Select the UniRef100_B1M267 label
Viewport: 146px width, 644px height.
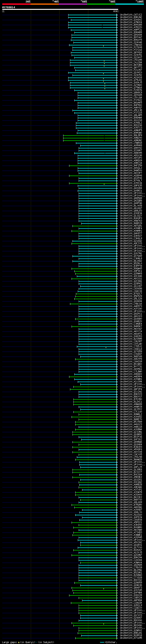131,550
